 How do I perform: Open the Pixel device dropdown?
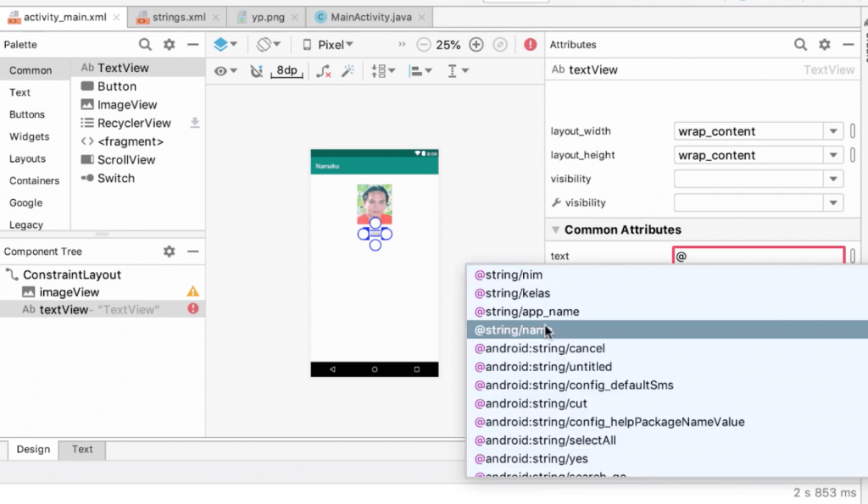(329, 45)
